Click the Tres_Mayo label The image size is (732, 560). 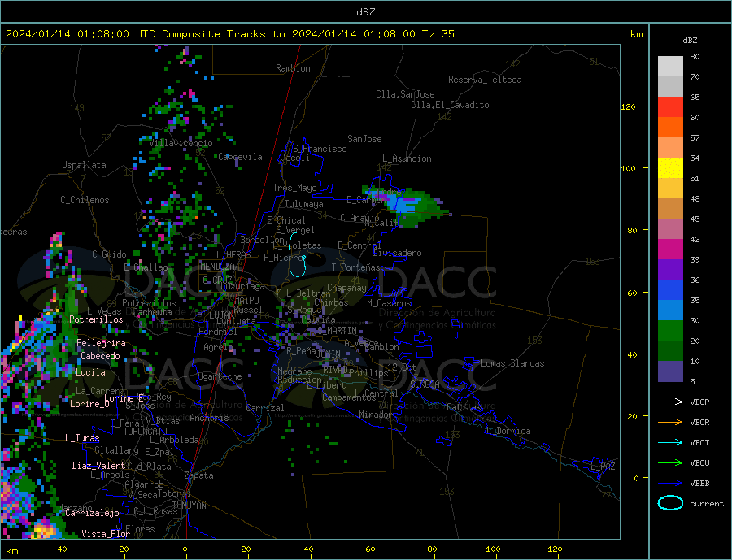294,188
